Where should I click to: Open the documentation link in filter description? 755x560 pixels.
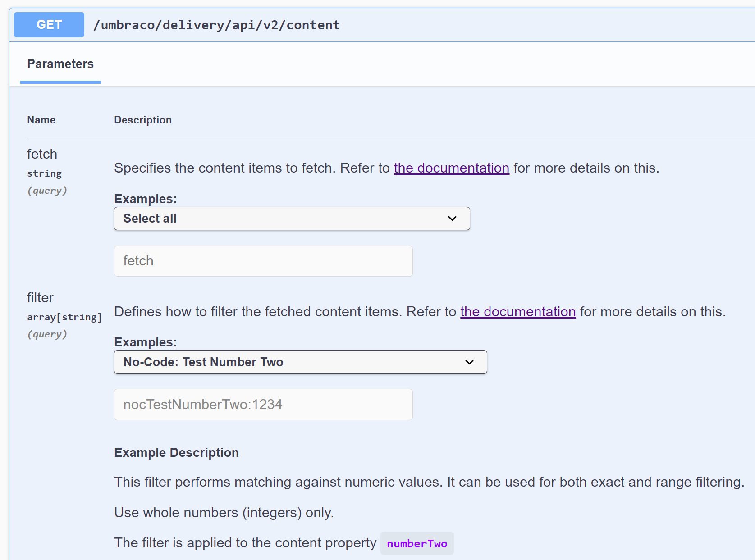coord(518,312)
